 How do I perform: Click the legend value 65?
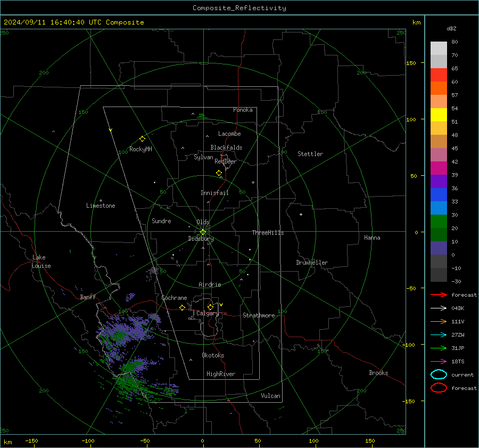coord(455,69)
